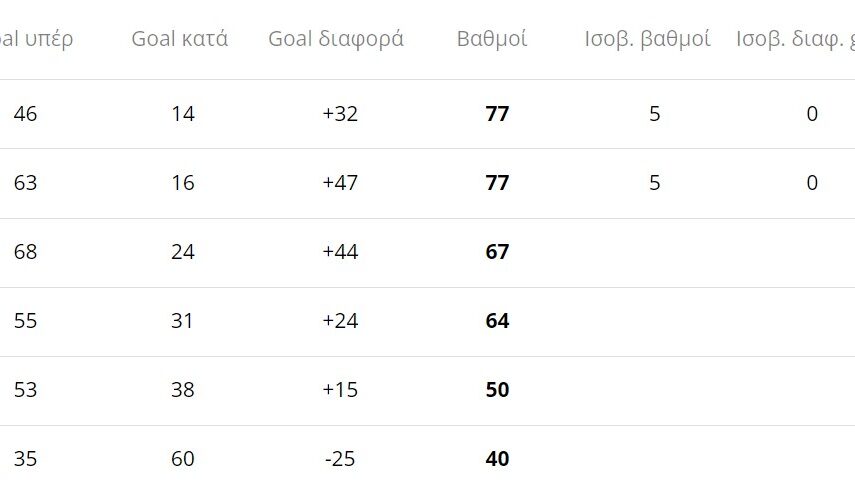Click the 'Goal διαφορά' column header
The image size is (855, 493).
click(x=336, y=40)
